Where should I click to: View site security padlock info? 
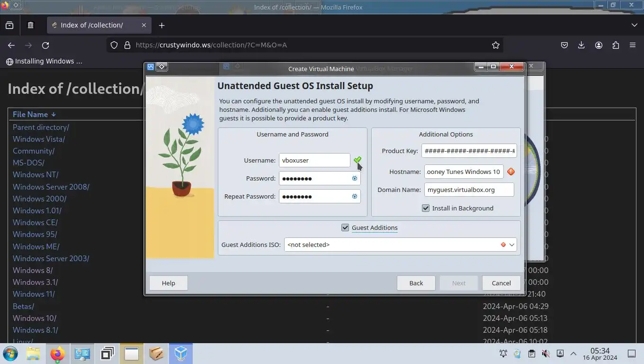pyautogui.click(x=127, y=45)
